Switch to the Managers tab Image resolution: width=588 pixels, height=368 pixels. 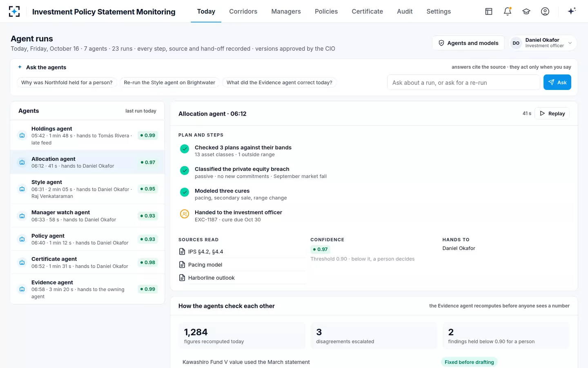[286, 11]
